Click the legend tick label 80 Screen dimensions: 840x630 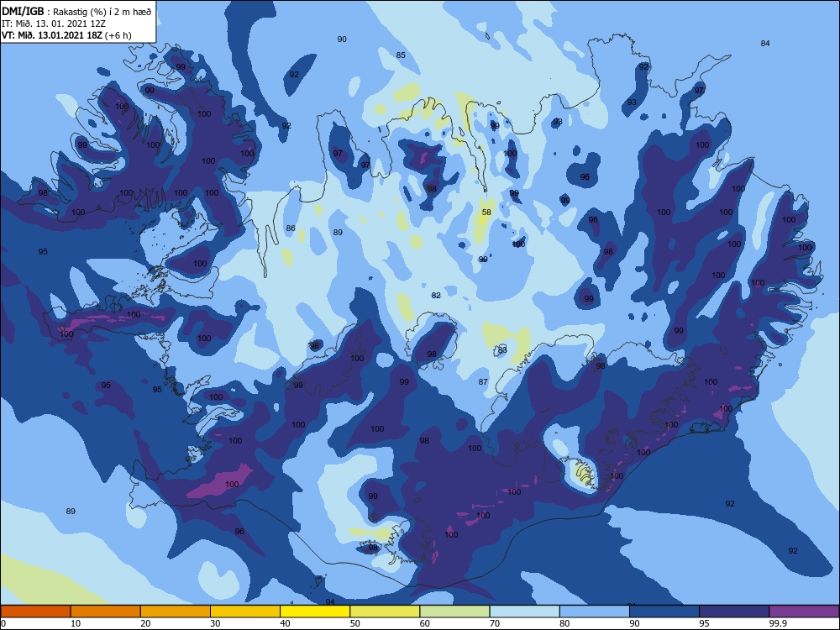[564, 623]
